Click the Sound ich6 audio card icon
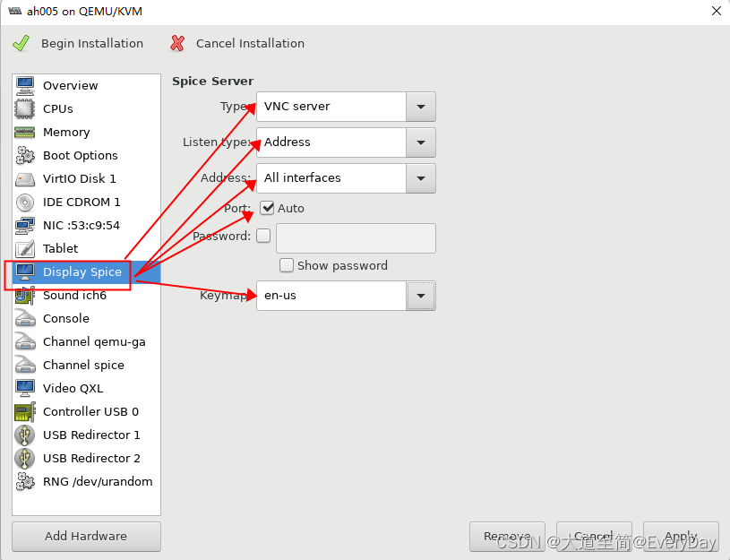 tap(25, 296)
